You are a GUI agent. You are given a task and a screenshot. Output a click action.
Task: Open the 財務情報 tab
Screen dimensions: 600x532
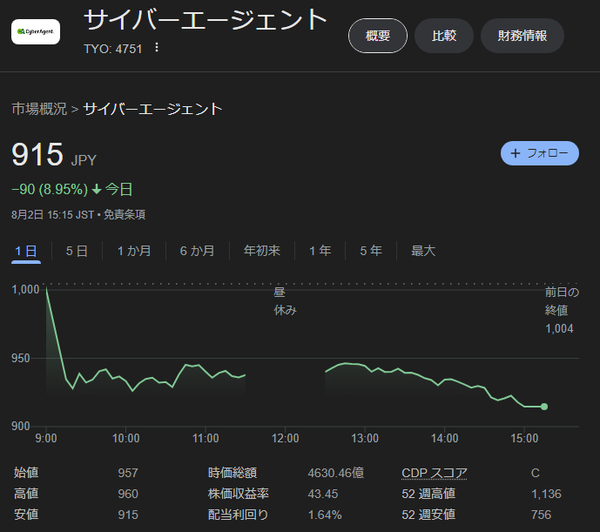(522, 36)
